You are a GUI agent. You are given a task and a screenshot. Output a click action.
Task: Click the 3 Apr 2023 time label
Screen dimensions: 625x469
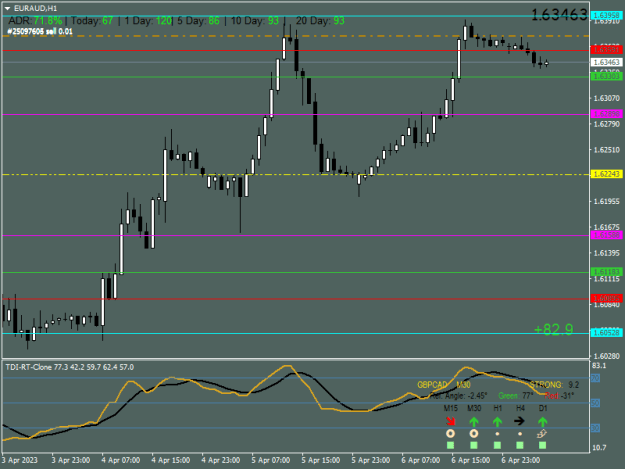20,460
